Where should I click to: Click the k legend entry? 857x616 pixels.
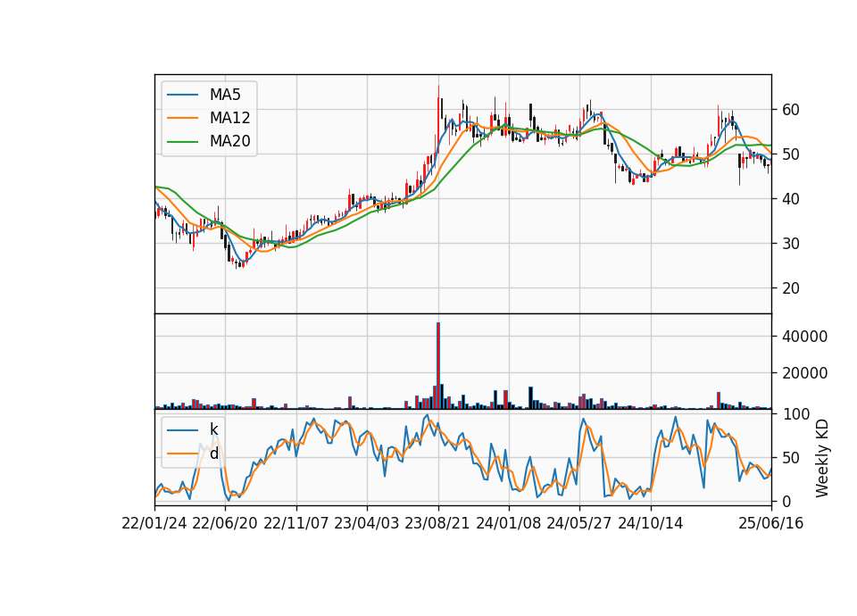click(193, 429)
